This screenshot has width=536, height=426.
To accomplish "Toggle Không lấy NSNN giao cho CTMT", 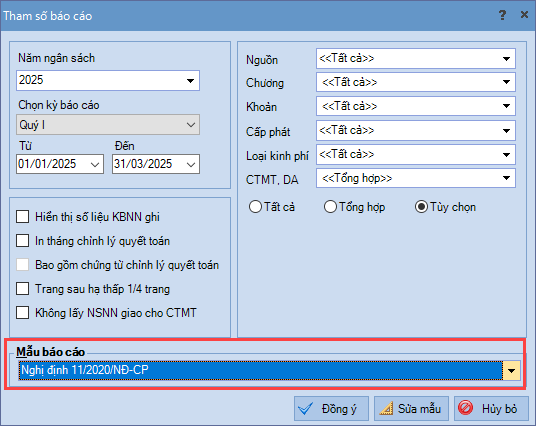I will 23,312.
